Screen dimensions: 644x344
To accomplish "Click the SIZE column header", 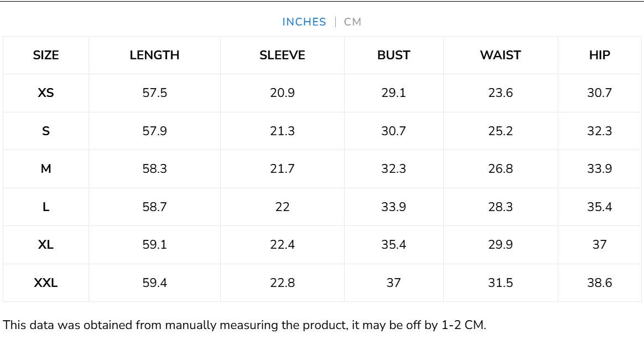I will click(x=46, y=55).
